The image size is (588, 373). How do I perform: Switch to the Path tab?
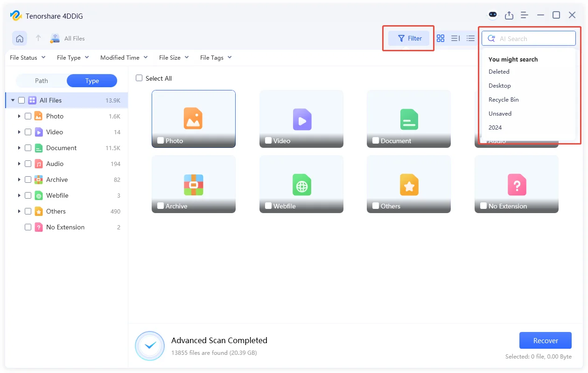(x=41, y=80)
